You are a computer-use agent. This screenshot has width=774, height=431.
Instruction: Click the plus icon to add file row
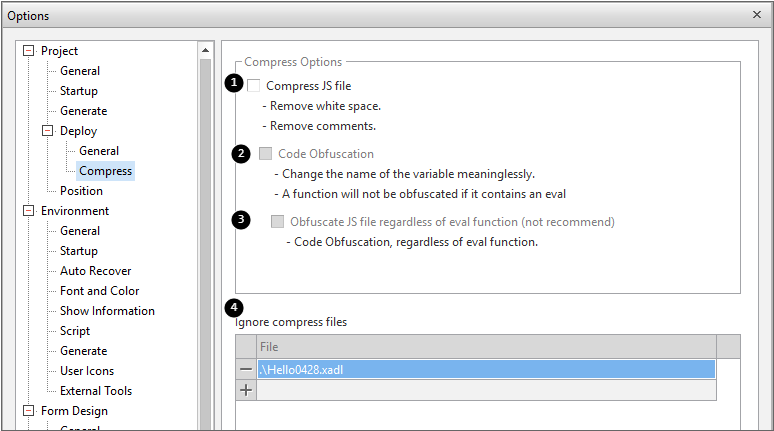pos(246,390)
